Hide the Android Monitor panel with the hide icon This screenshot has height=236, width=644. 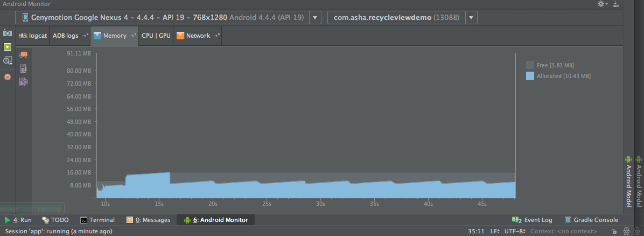pyautogui.click(x=615, y=4)
